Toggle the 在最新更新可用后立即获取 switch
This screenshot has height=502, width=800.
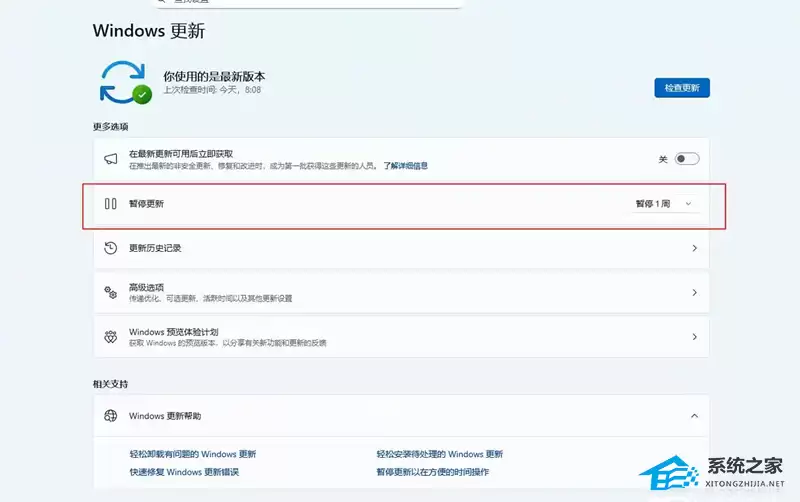coord(686,159)
